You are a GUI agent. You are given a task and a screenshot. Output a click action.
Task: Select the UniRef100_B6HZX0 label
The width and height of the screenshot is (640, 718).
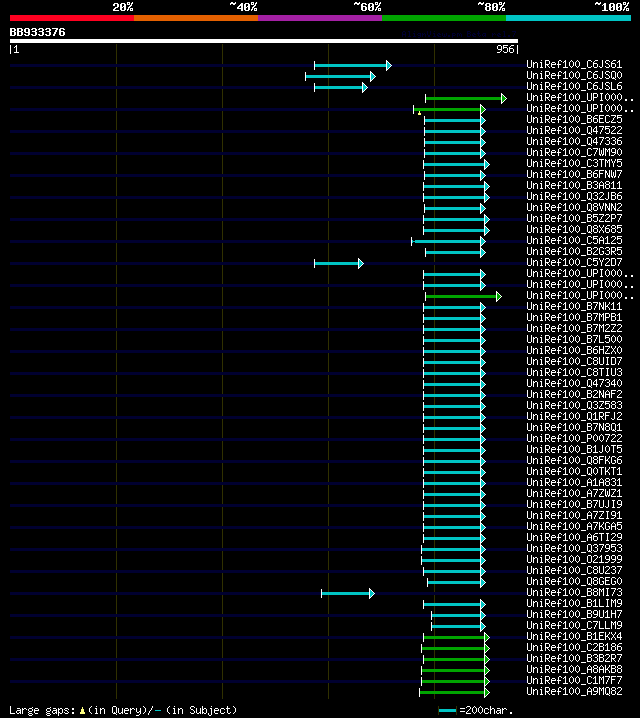pos(574,350)
